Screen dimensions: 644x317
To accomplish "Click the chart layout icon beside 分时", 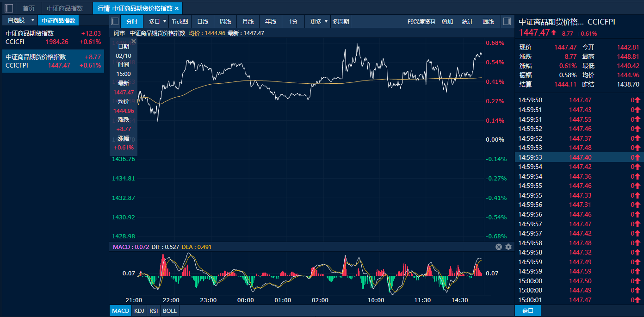I will tap(115, 21).
